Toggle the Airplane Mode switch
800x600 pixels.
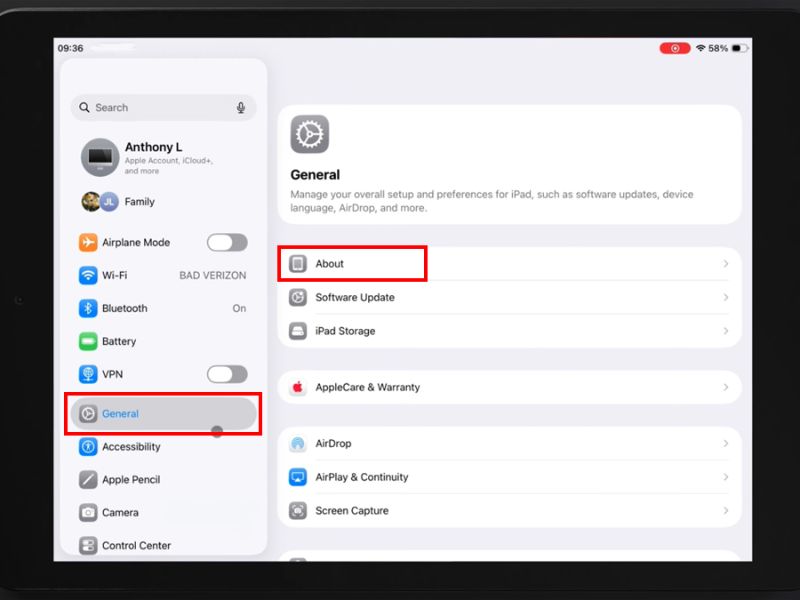pyautogui.click(x=227, y=242)
